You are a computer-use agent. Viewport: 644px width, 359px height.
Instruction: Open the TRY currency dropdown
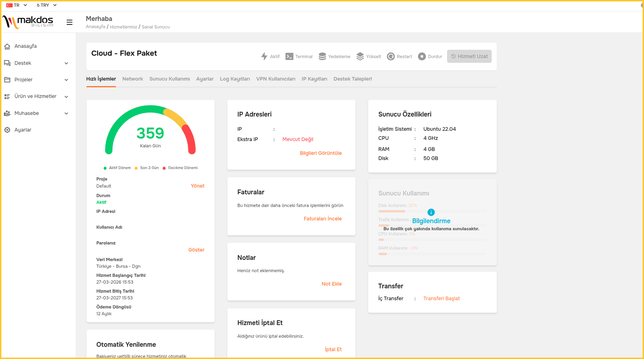tap(47, 5)
